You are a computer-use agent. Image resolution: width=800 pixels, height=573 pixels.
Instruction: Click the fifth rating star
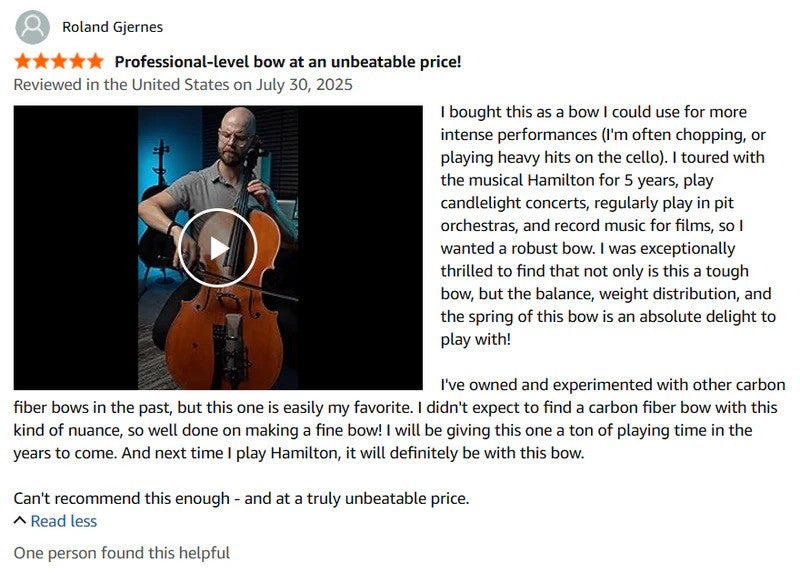point(94,61)
